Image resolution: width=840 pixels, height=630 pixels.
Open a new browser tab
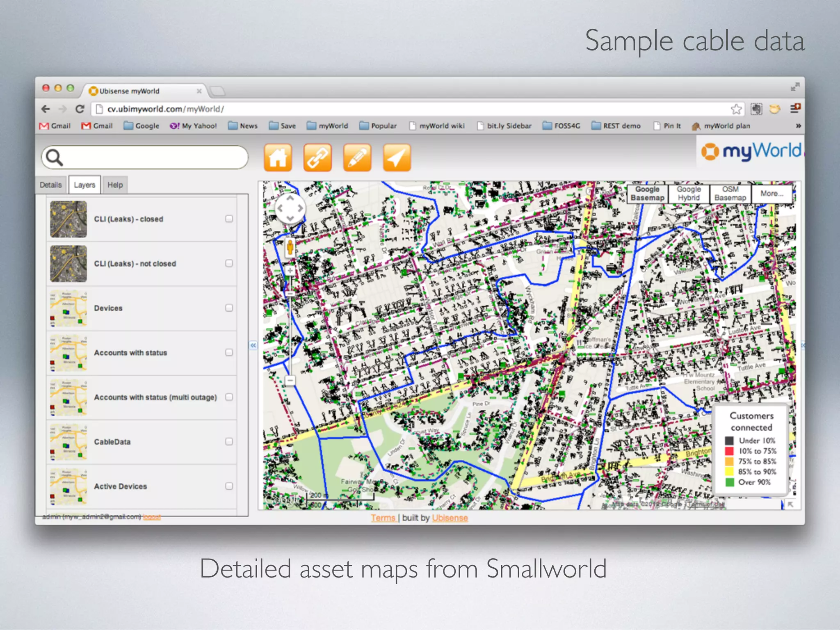point(217,91)
